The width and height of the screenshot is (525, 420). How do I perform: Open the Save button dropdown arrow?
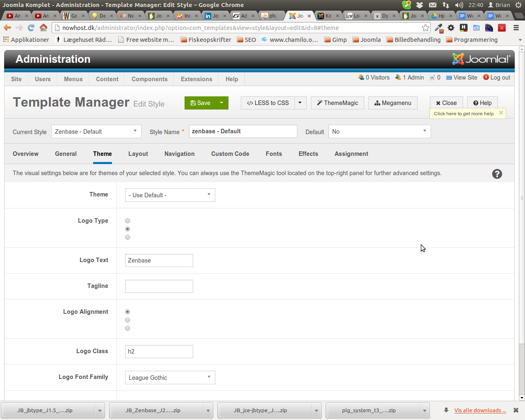[x=222, y=103]
